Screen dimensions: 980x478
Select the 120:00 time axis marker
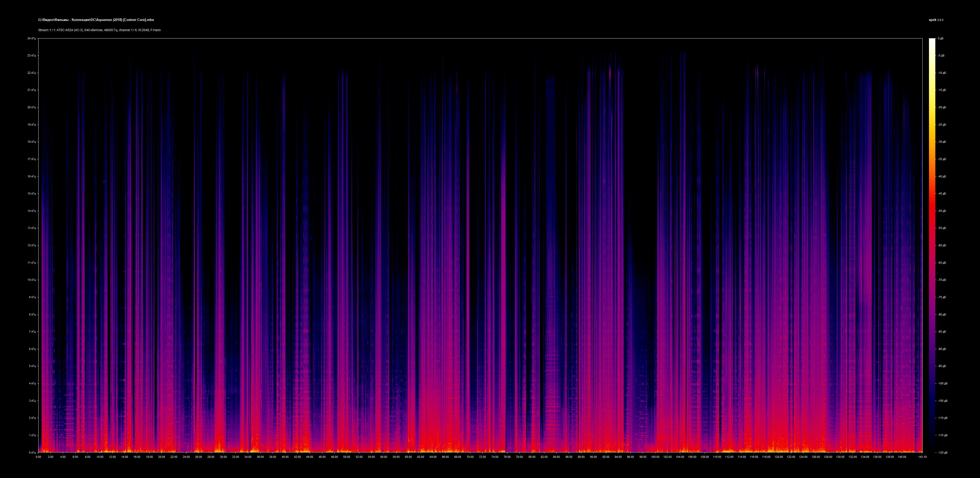coord(778,457)
